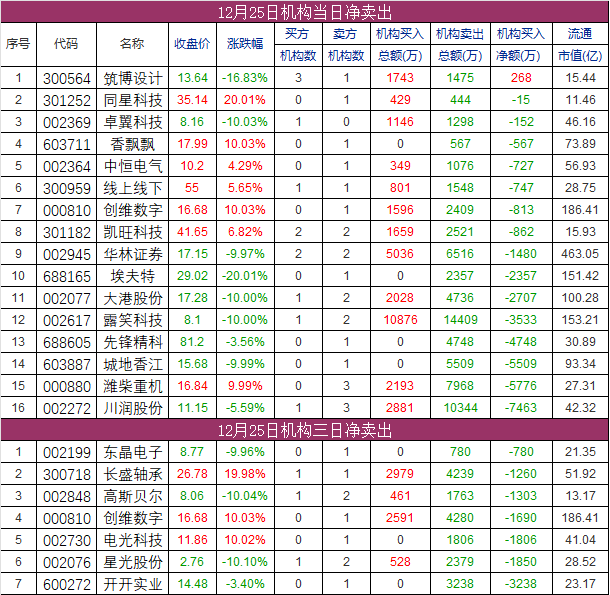Select stock name 线上线下
The height and width of the screenshot is (595, 610).
point(133,188)
